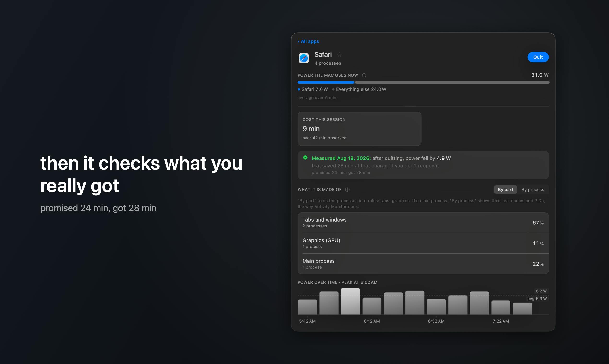Image resolution: width=609 pixels, height=364 pixels.
Task: Quit Safari with the Quit button
Action: [x=538, y=57]
